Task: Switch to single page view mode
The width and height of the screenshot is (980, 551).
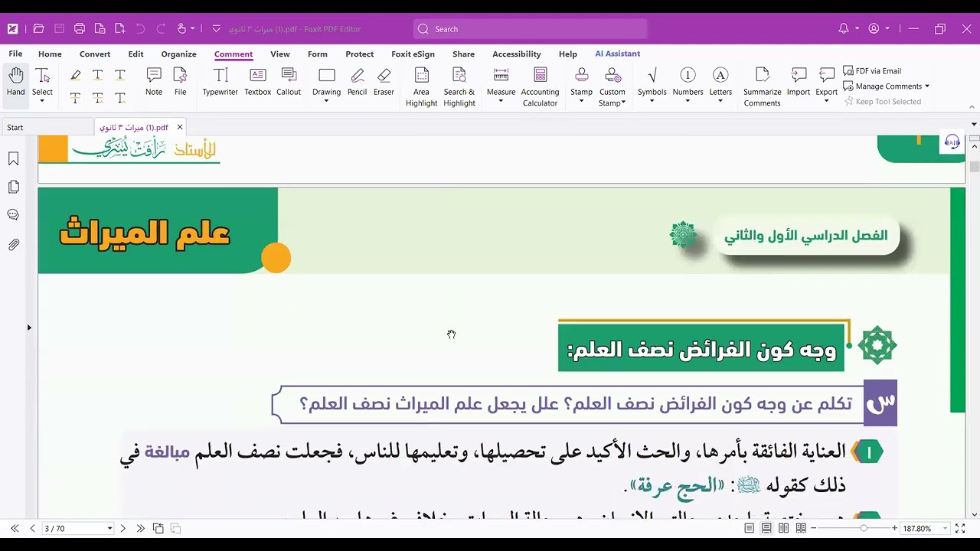Action: tap(749, 528)
